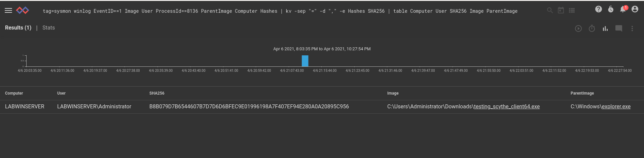Click the testing_scythe_client64.exe link
Screen dimensions: 644x158
click(507, 107)
